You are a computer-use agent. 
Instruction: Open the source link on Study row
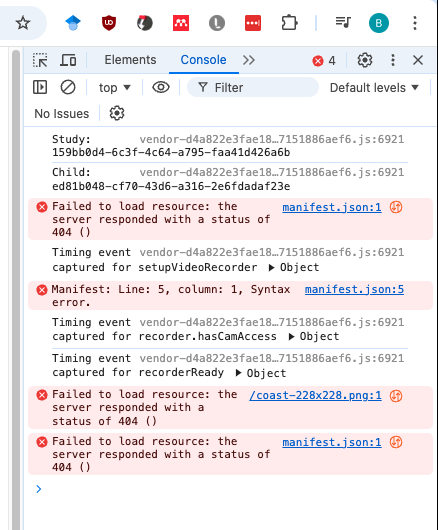point(272,139)
